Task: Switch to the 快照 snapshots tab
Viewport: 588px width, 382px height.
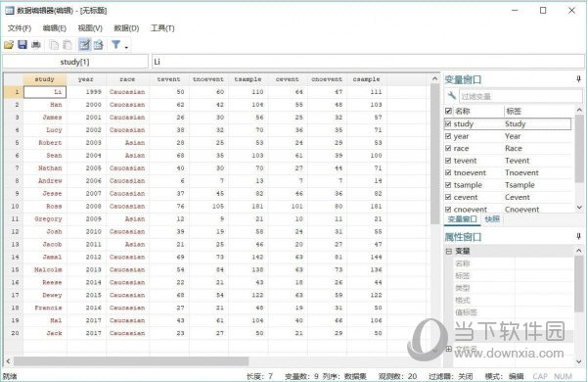Action: point(492,219)
